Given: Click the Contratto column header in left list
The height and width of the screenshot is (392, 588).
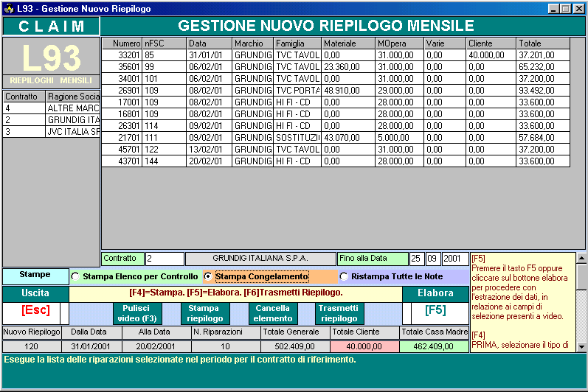Looking at the screenshot, I should (x=24, y=97).
